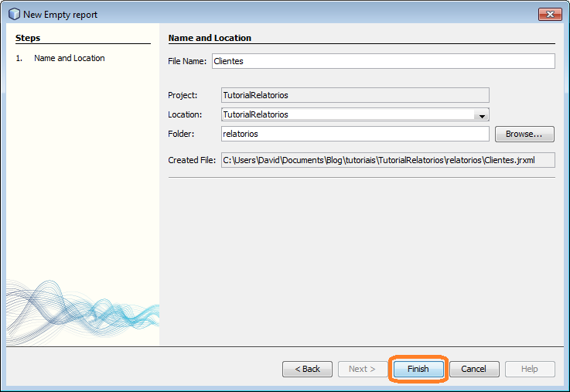Click the New Empty report title text
The height and width of the screenshot is (392, 570).
pos(60,15)
